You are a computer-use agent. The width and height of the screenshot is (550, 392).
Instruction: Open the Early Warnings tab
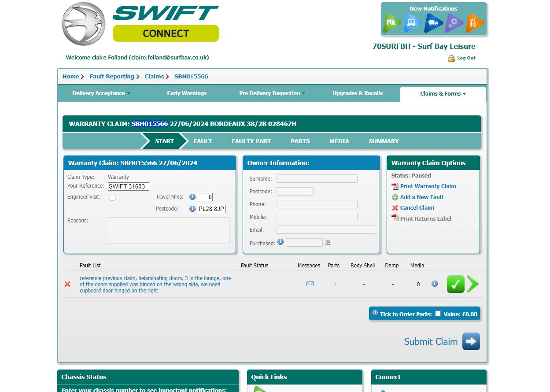187,93
